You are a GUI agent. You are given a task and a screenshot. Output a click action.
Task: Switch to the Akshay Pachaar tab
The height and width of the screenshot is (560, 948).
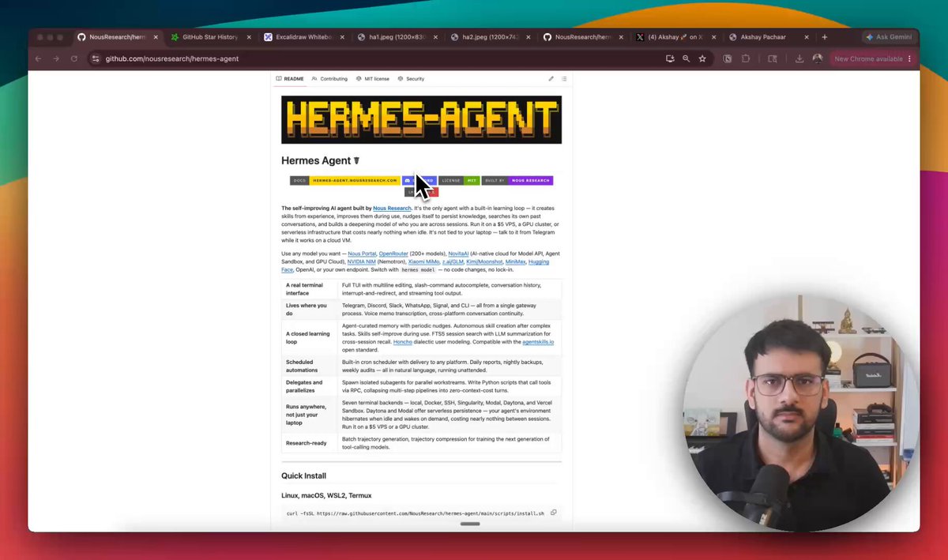coord(763,37)
